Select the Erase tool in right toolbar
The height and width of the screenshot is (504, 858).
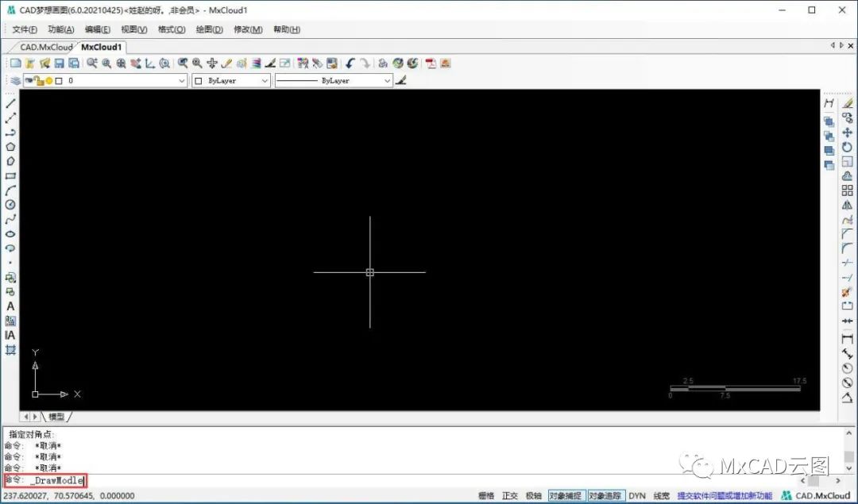coord(847,103)
